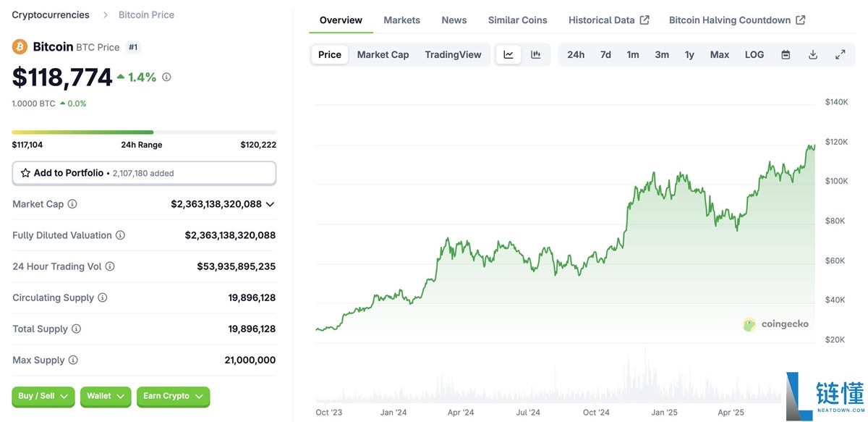Viewport: 868px width, 422px height.
Task: Click the 24 Hour Trading Vol info icon
Action: [110, 266]
